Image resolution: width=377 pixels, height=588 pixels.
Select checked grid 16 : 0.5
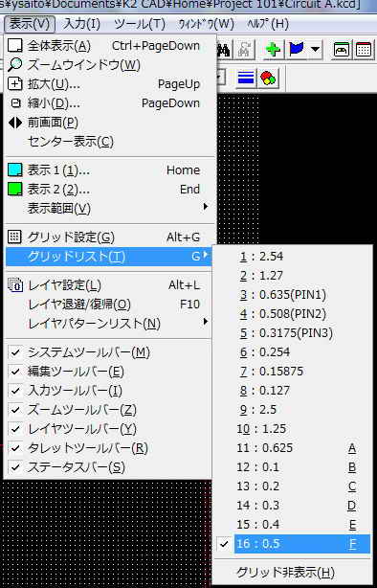tap(293, 544)
